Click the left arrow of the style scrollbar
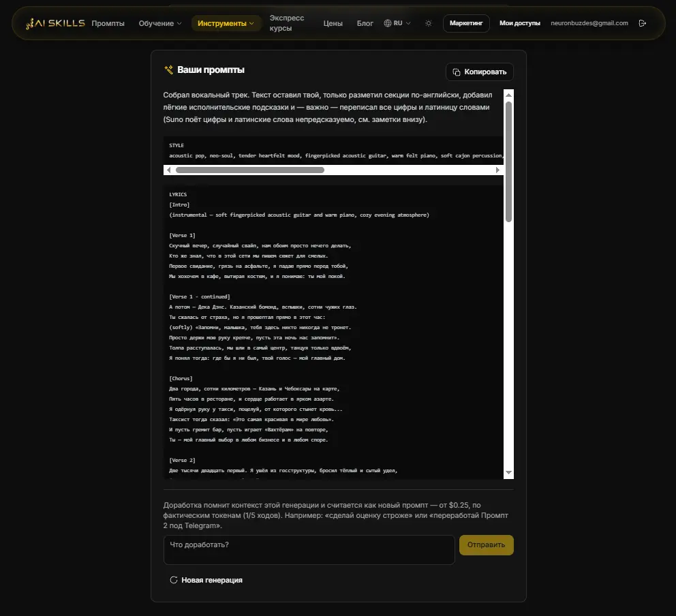Image resolution: width=676 pixels, height=616 pixels. 168,170
